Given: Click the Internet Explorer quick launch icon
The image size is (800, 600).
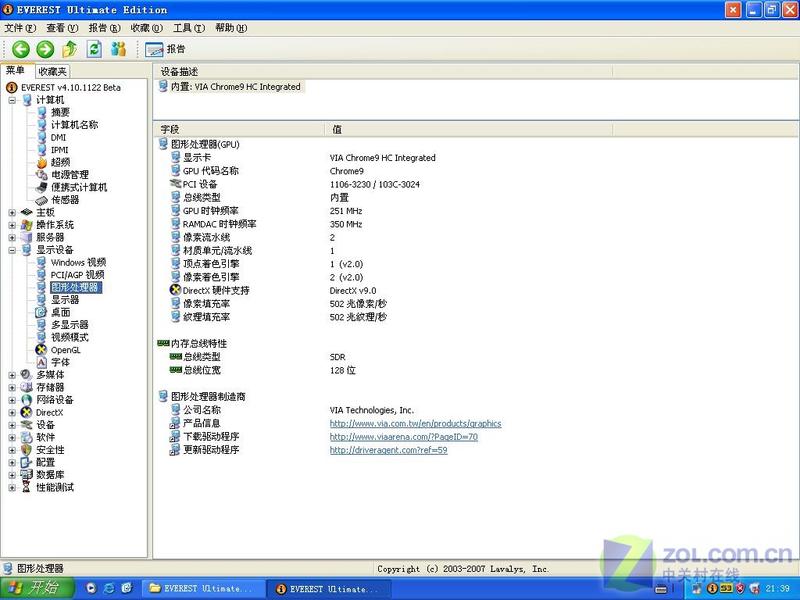Looking at the screenshot, I should [x=109, y=588].
